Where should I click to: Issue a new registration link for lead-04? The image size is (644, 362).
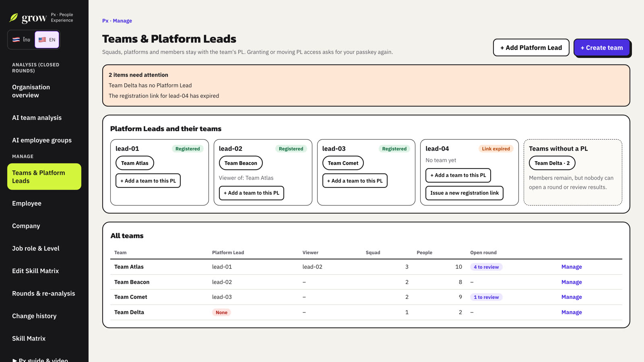point(464,193)
